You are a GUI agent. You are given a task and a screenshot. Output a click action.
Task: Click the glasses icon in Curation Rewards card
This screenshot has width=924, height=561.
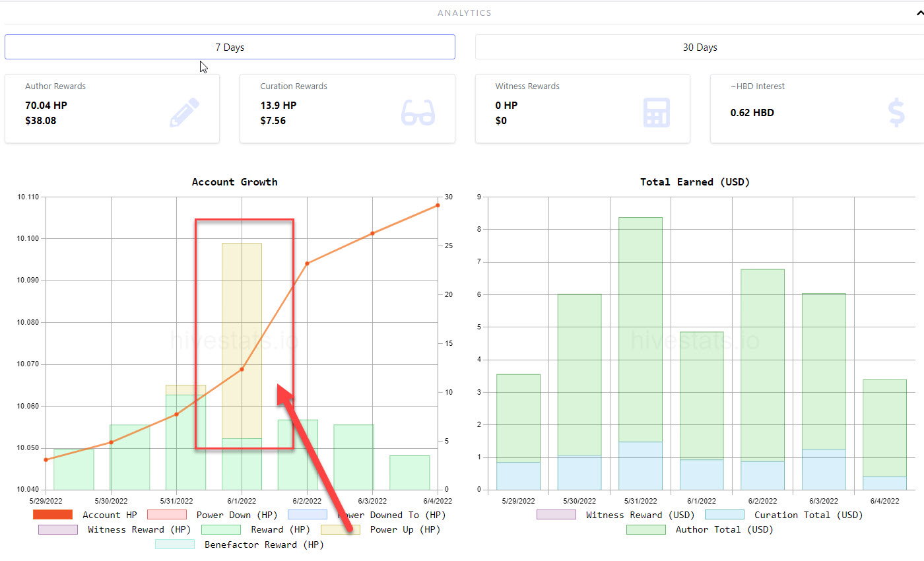[x=418, y=112]
